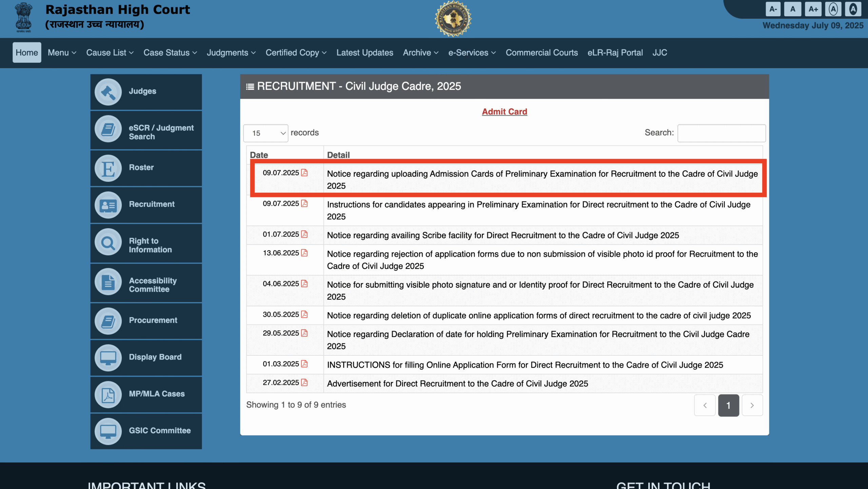Open PDF icon beside 27.02.2025

point(304,383)
